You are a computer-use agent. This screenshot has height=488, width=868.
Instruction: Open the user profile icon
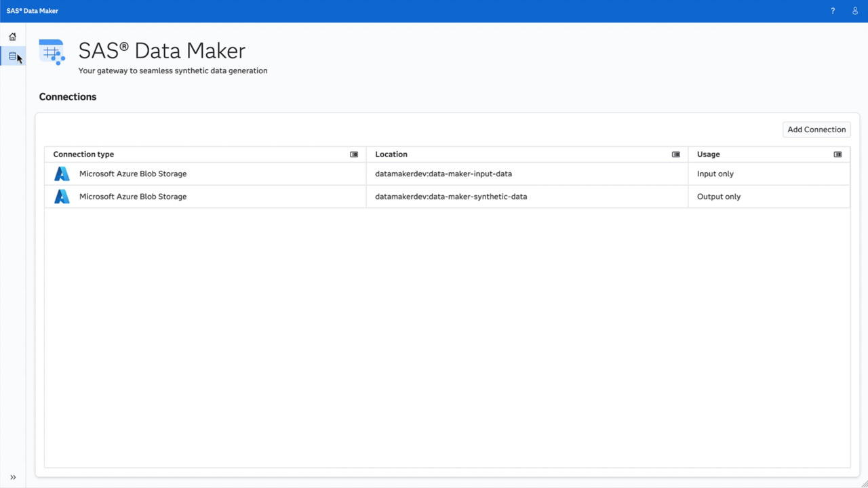(854, 11)
